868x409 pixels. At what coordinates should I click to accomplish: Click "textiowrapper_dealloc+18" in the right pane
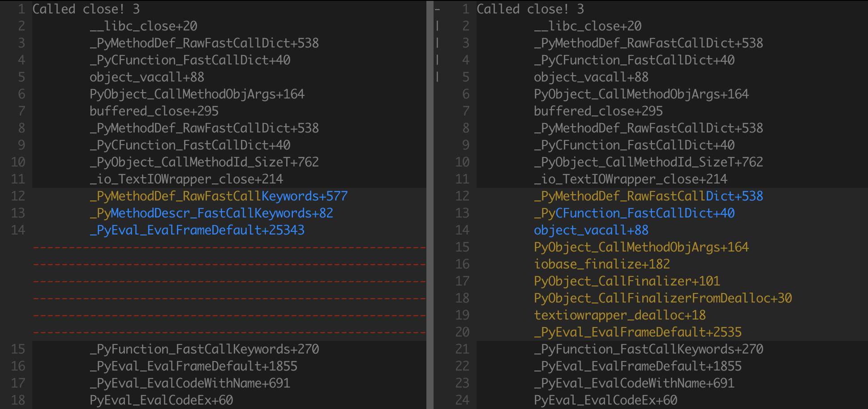tap(619, 315)
